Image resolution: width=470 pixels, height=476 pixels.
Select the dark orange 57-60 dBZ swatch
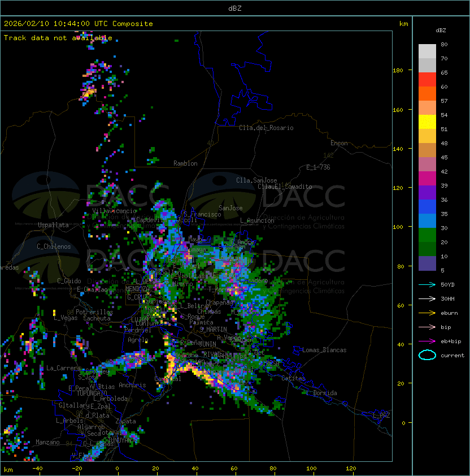[427, 93]
